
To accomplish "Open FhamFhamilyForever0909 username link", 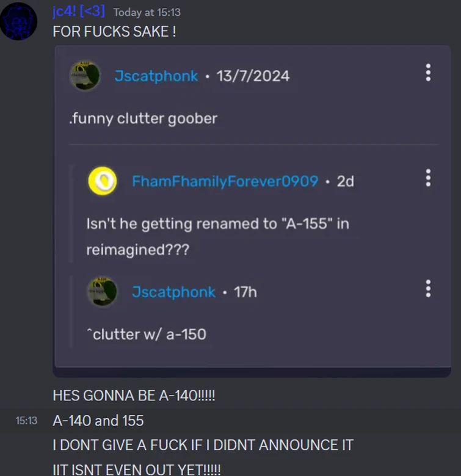I will [x=225, y=181].
